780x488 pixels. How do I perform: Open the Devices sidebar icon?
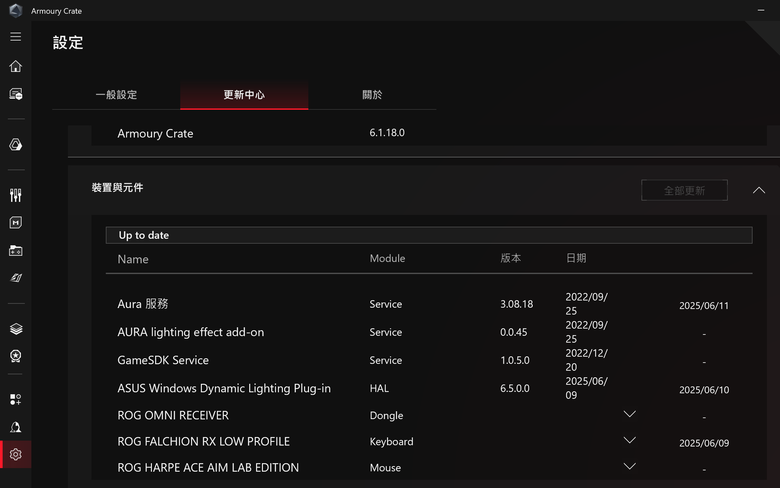coord(15,94)
